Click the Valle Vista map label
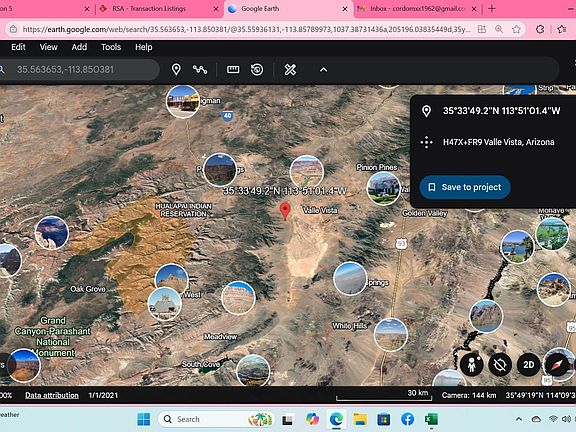The height and width of the screenshot is (432, 576). (x=320, y=210)
